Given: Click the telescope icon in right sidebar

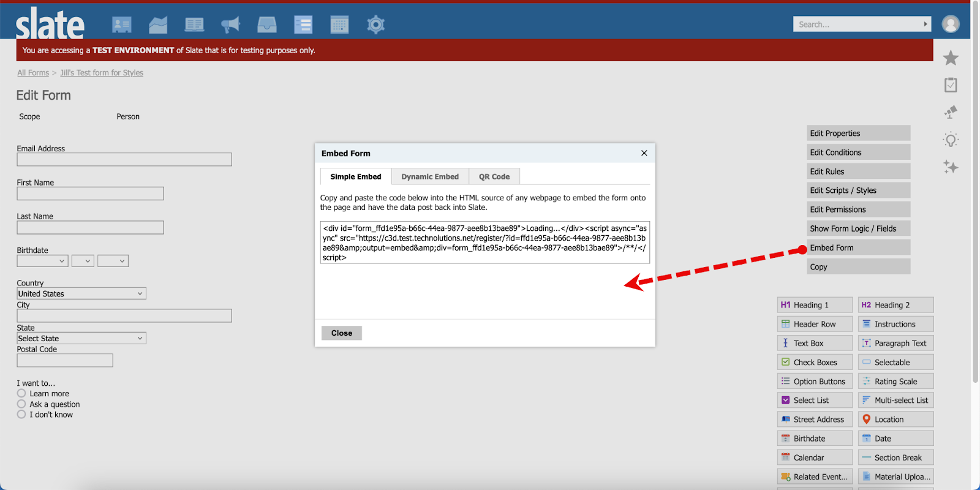Looking at the screenshot, I should click(x=951, y=112).
